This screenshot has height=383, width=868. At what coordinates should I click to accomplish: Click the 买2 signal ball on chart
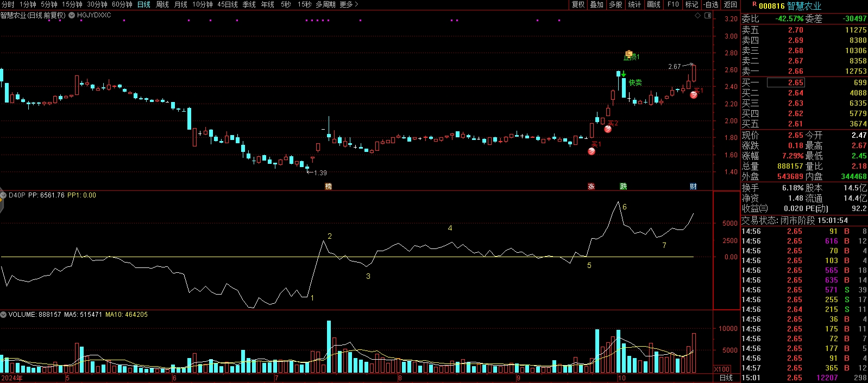click(608, 129)
